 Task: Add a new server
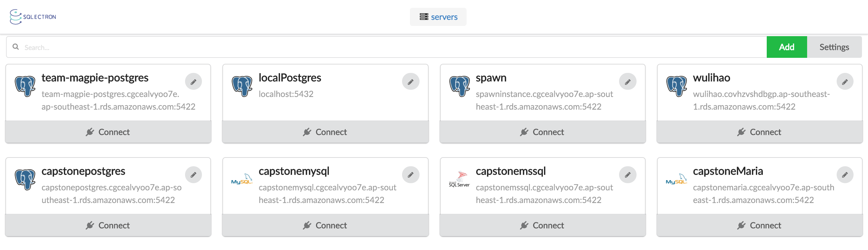pyautogui.click(x=786, y=47)
